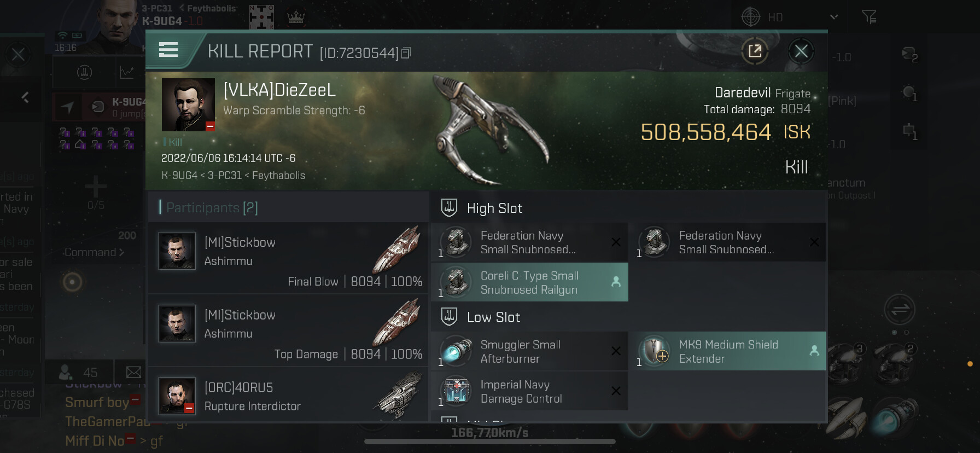Click the Imperial Navy Damage Control icon
Screen dimensions: 980x453
(x=457, y=391)
